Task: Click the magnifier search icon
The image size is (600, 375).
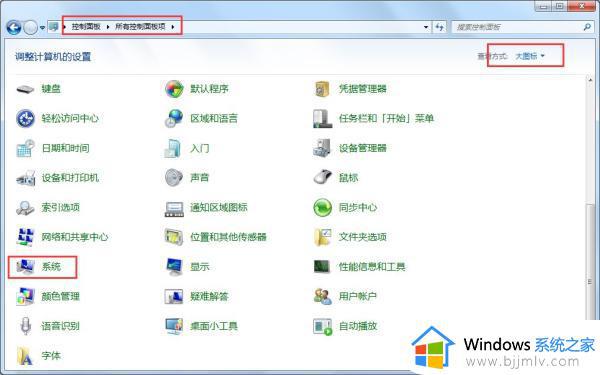Action: click(x=587, y=27)
